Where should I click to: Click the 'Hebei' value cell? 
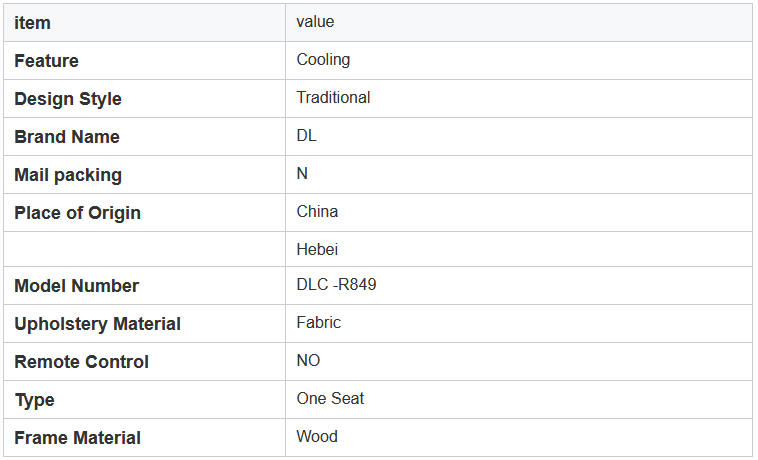click(519, 249)
